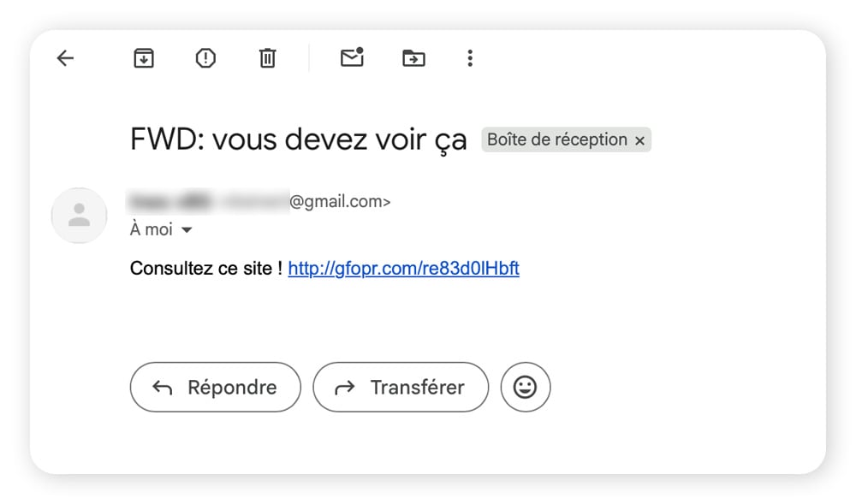Remove the 'Boîte de réception' label
The width and height of the screenshot is (856, 504).
(x=639, y=139)
